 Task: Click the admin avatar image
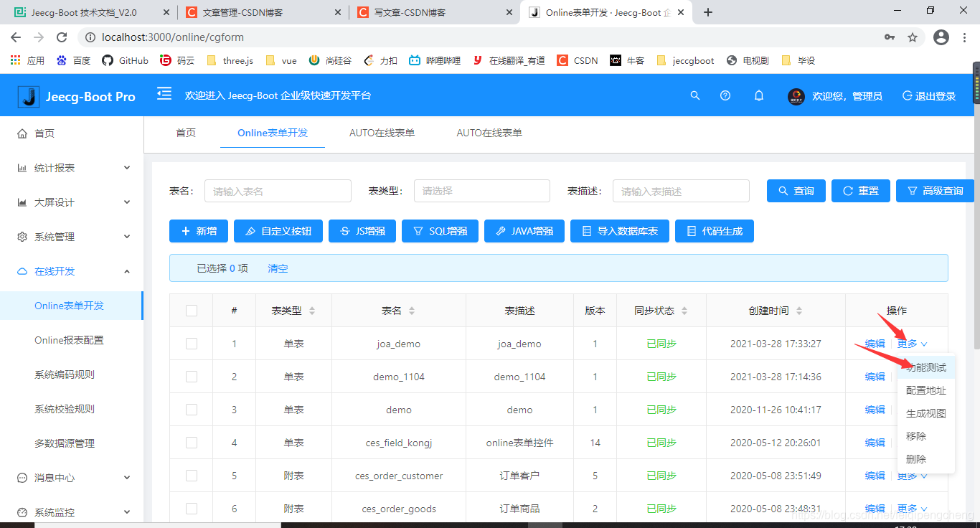[x=796, y=96]
